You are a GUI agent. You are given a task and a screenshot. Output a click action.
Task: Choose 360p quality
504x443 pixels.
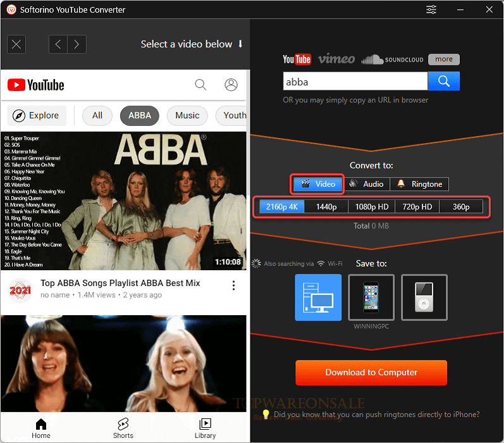(x=461, y=206)
